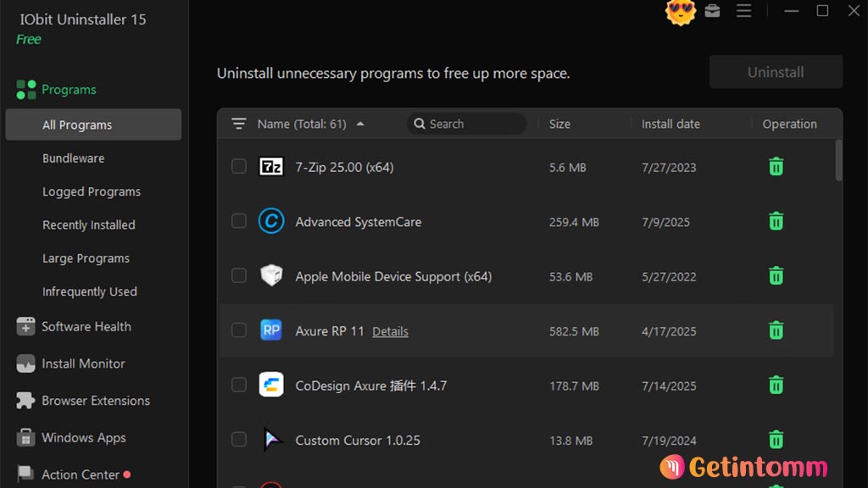Sort by Install date column header
Image resolution: width=868 pixels, height=488 pixels.
(x=671, y=124)
